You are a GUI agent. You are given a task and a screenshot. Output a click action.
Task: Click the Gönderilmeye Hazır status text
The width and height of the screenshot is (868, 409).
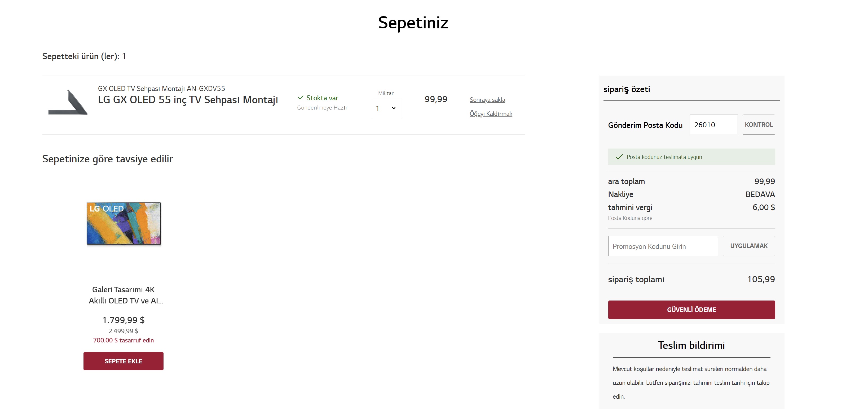322,108
